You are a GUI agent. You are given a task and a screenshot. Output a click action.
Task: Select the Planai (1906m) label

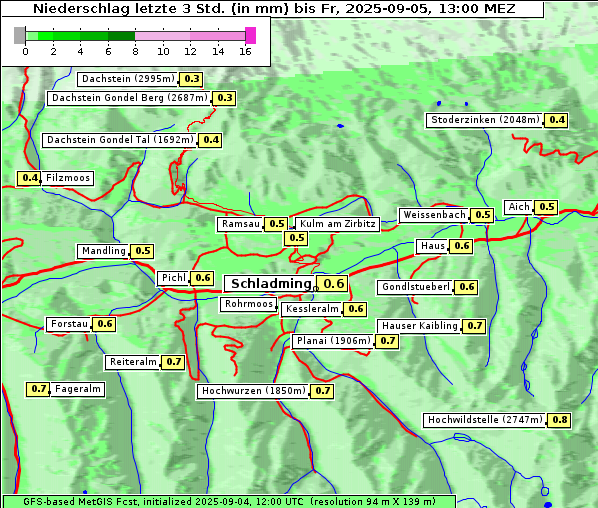pos(334,341)
